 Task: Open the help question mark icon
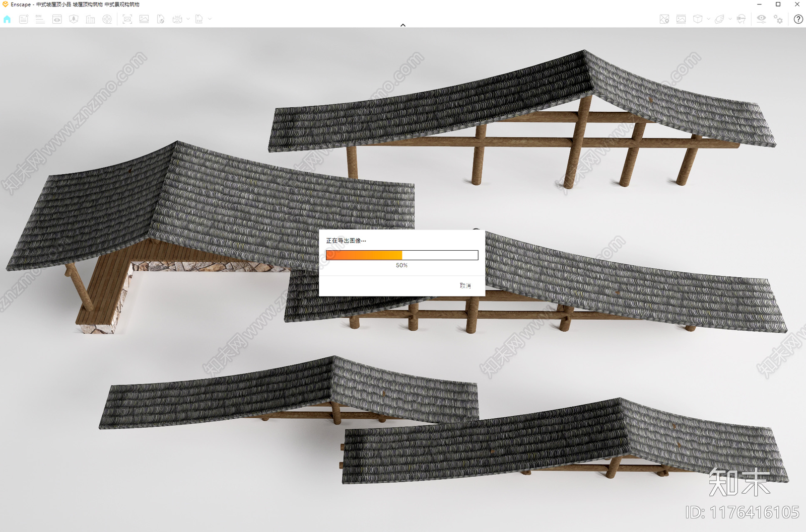pos(798,19)
